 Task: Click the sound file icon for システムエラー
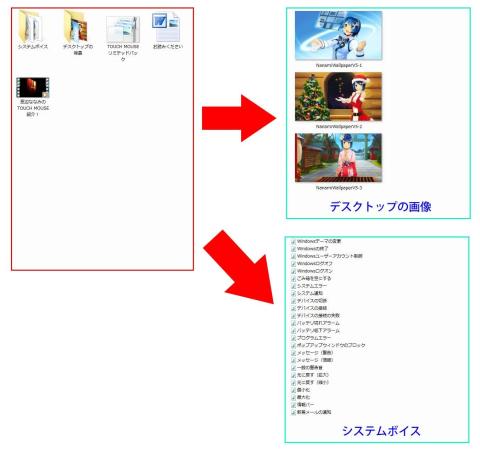[x=293, y=286]
